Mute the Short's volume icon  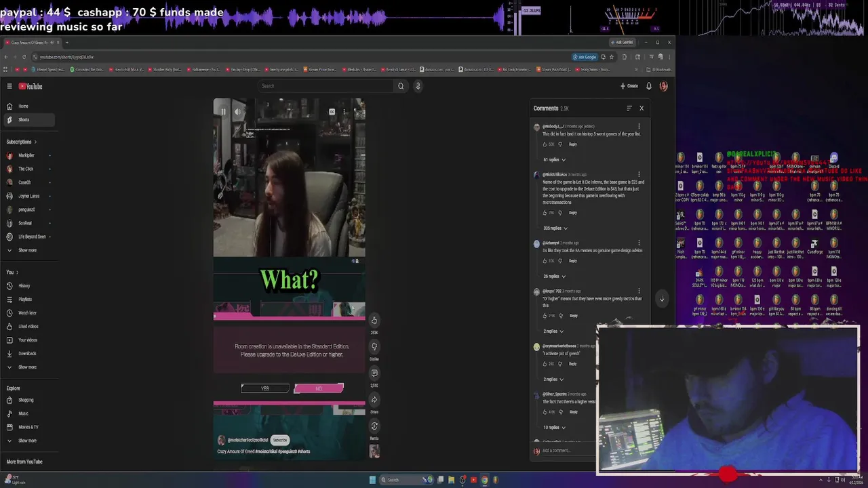[x=237, y=112]
